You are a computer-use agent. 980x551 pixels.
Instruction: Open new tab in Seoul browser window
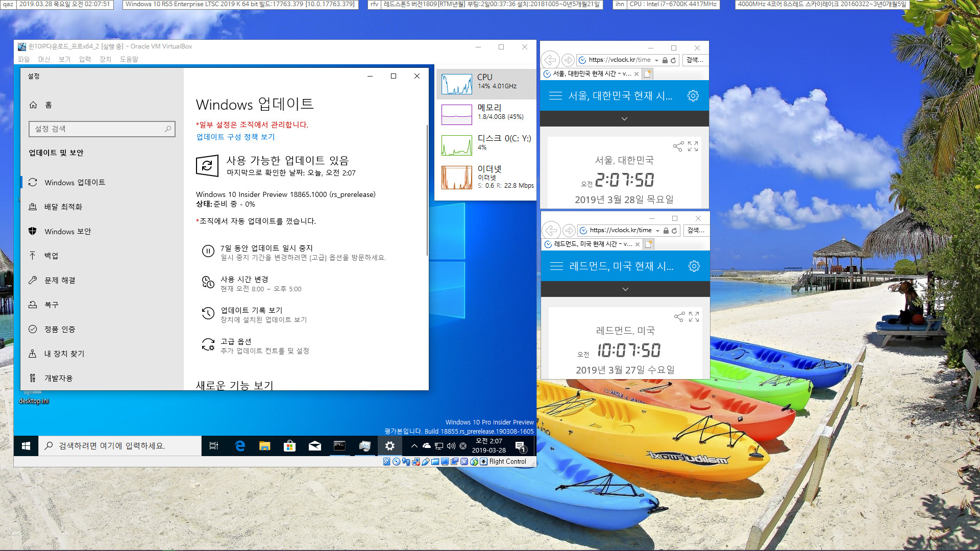coord(648,74)
